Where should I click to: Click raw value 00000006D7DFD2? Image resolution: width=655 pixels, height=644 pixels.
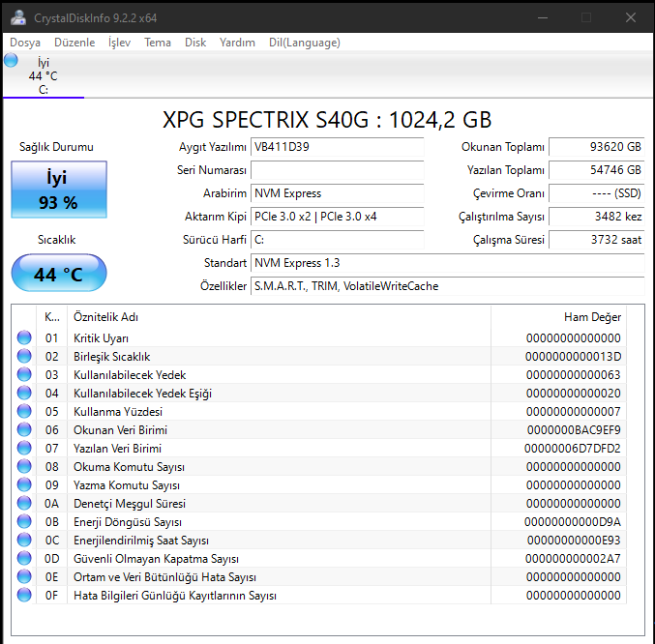tap(573, 449)
